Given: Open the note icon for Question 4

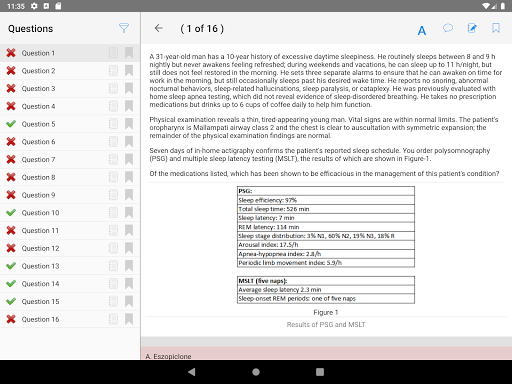Looking at the screenshot, I should pyautogui.click(x=113, y=106).
